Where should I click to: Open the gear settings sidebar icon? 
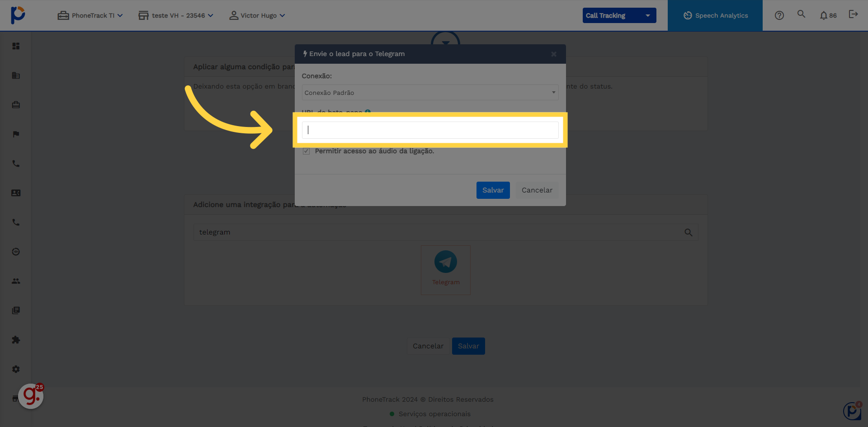[16, 369]
